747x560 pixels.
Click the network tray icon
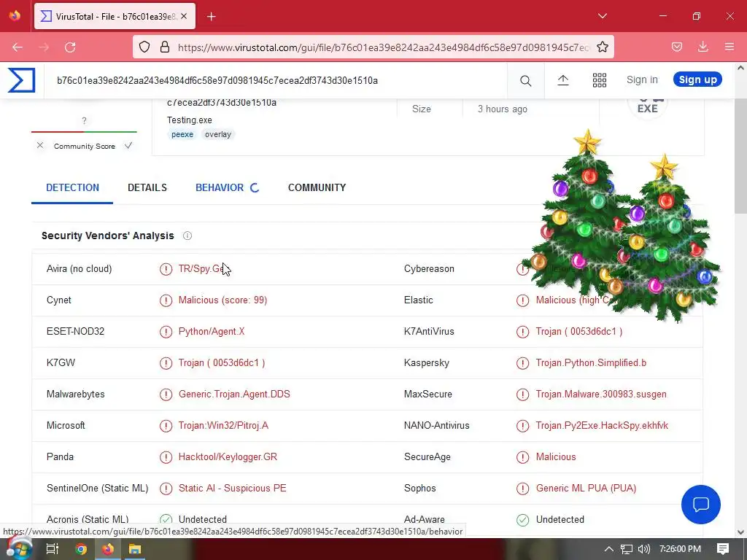tap(626, 549)
